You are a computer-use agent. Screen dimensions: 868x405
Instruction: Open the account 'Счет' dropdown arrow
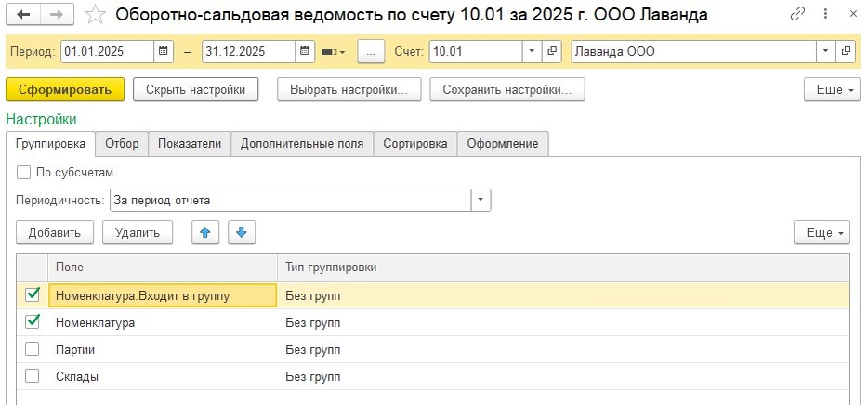coord(531,52)
